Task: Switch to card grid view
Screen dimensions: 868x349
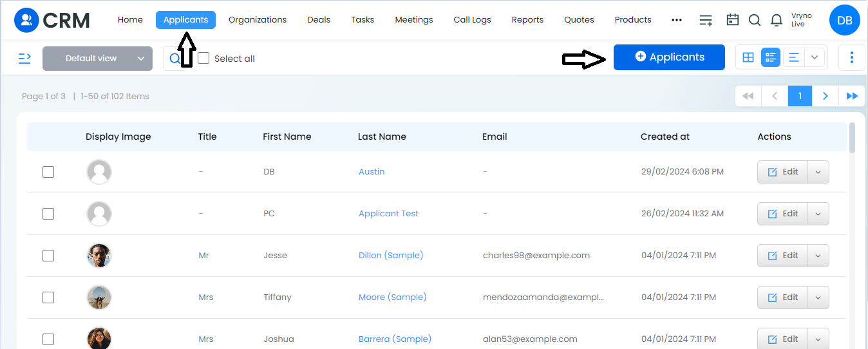Action: [748, 57]
